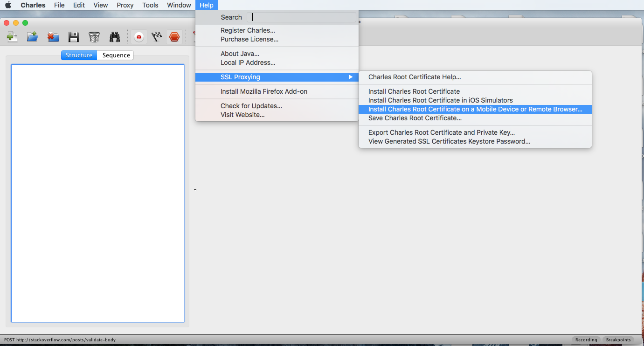Choose Visit Website... in the Help menu
Screen dimensions: 644x346
[x=277, y=115]
